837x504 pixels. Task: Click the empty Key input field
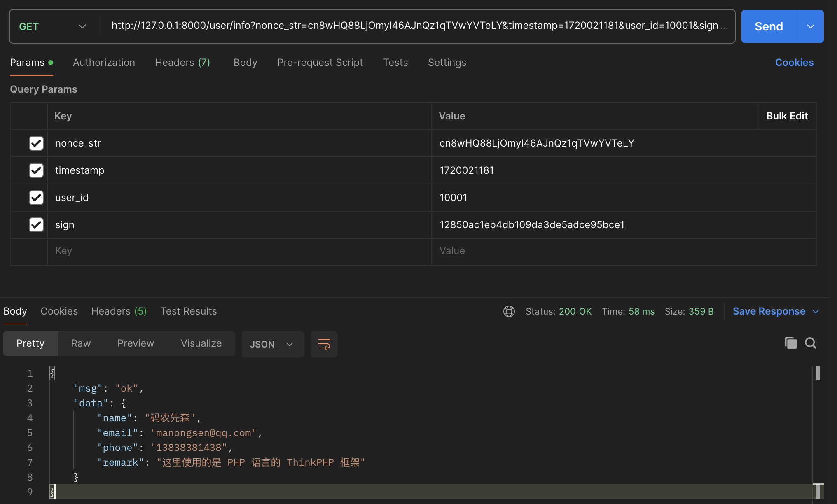pos(239,251)
